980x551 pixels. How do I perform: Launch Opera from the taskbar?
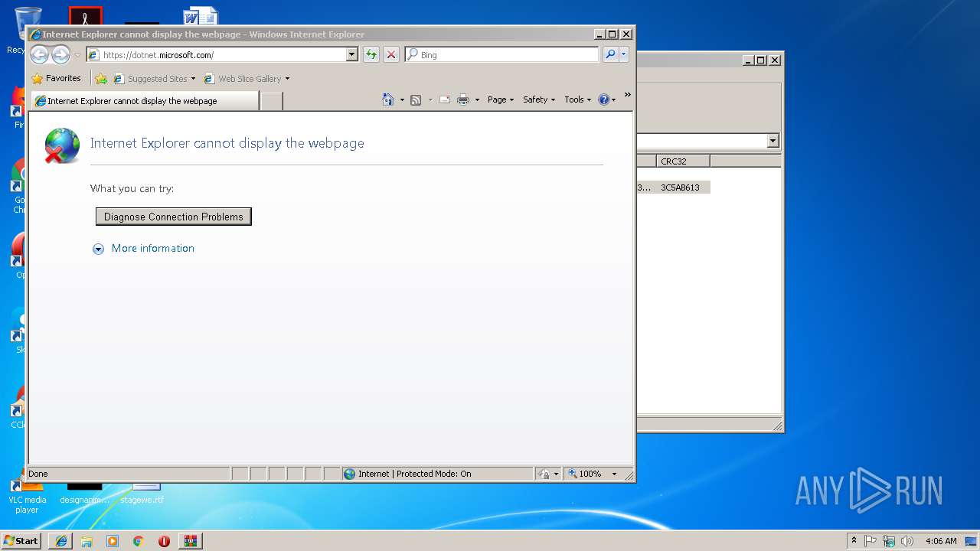[164, 541]
